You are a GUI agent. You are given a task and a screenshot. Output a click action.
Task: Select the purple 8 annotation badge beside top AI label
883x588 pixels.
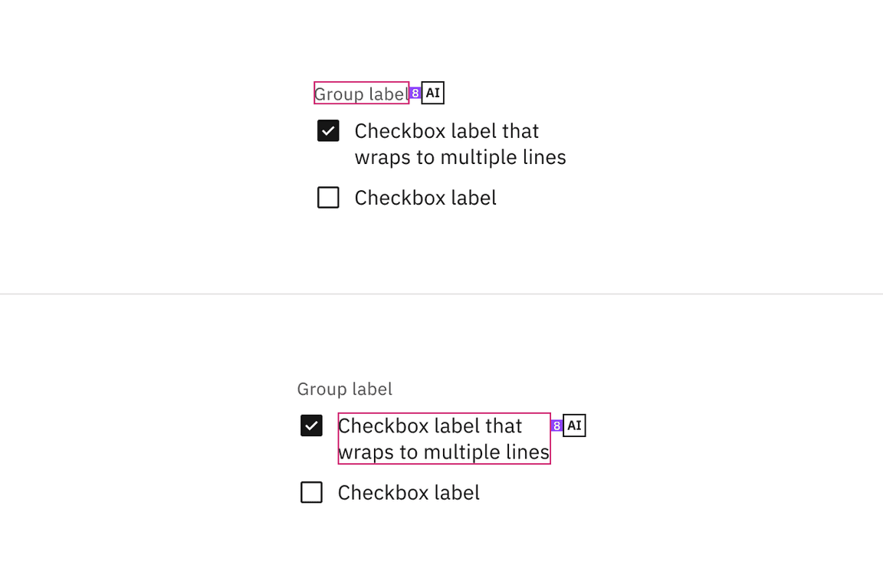(x=414, y=92)
